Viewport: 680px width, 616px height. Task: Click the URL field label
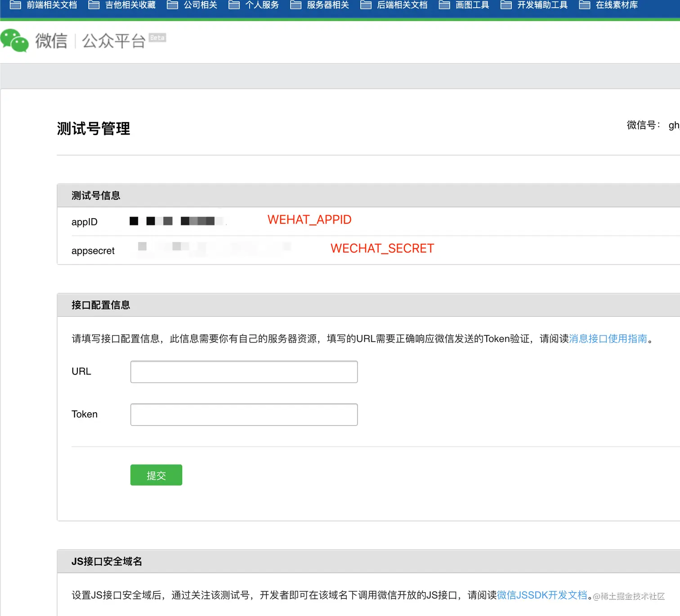pyautogui.click(x=81, y=371)
